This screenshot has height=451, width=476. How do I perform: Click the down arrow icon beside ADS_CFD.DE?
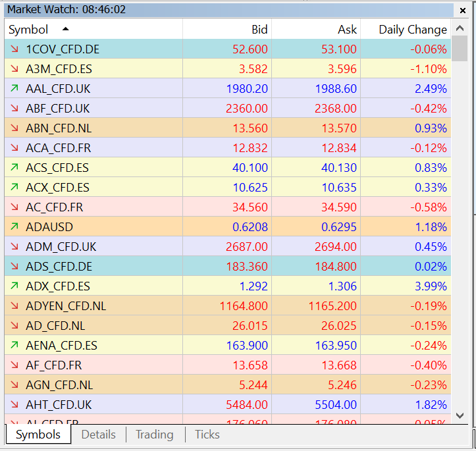pyautogui.click(x=14, y=267)
